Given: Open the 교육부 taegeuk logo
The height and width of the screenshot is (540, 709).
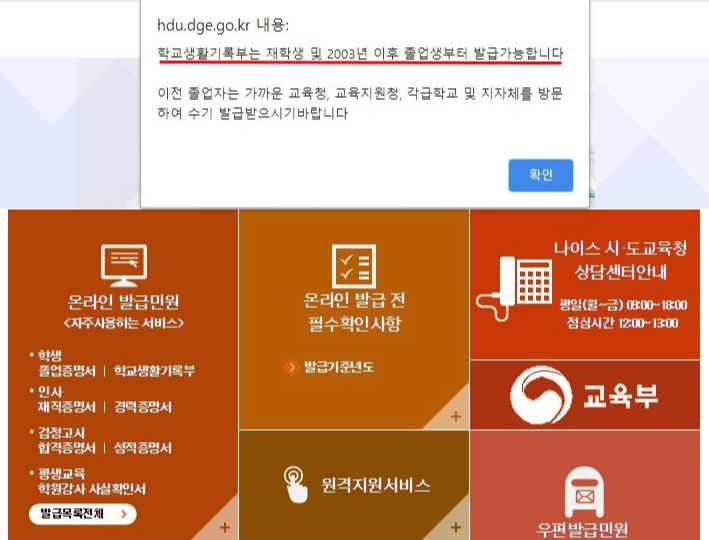Looking at the screenshot, I should click(541, 395).
